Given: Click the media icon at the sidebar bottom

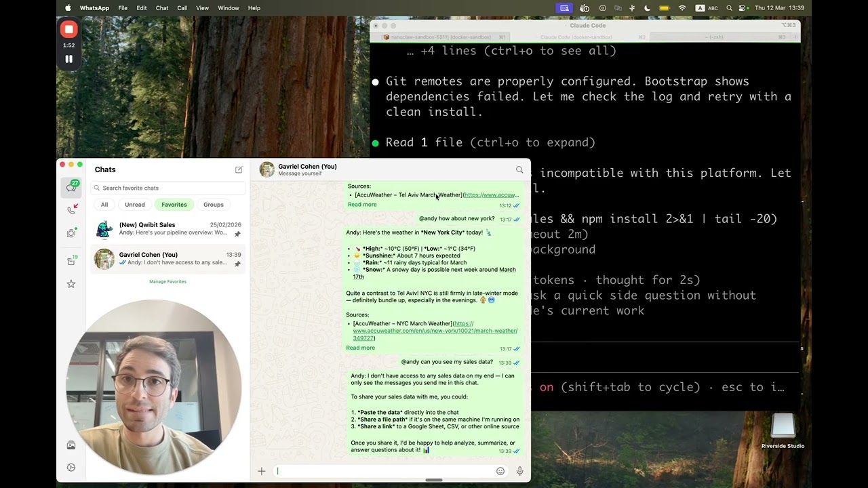Looking at the screenshot, I should point(71,445).
